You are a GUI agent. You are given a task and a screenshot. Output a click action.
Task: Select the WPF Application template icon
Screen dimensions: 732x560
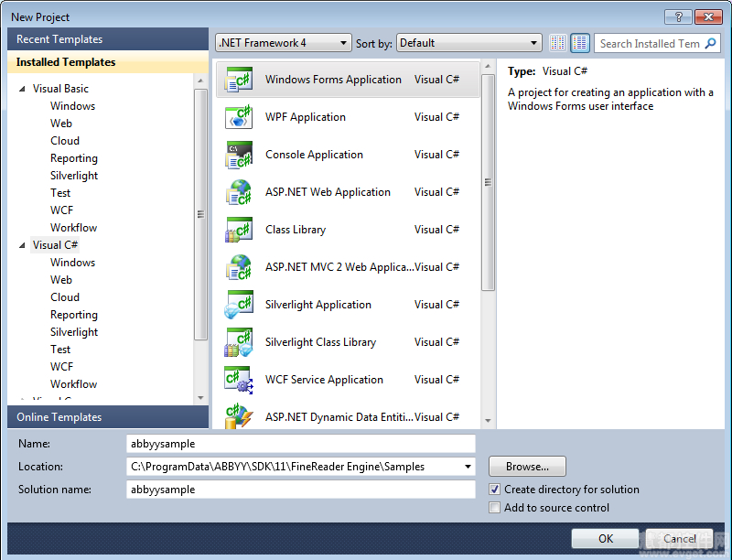click(x=239, y=117)
